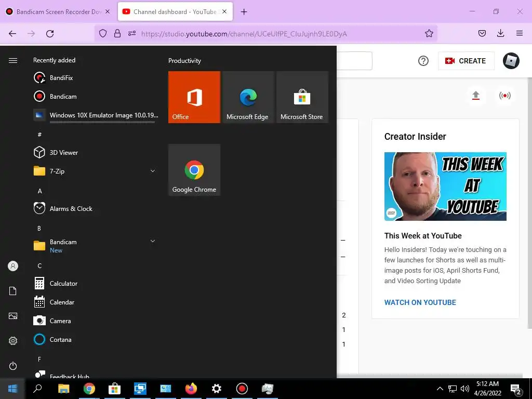532x399 pixels.
Task: Select the Channel dashboard - YouTube tab
Action: click(x=175, y=11)
